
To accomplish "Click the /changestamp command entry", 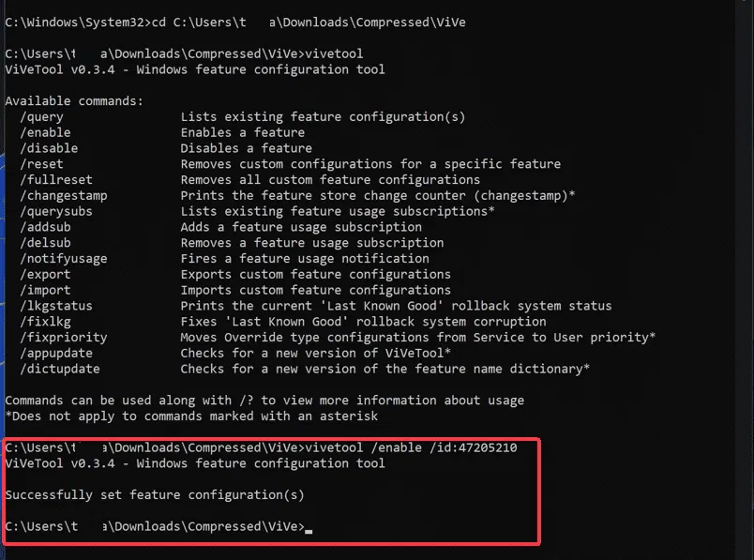I will [x=68, y=196].
